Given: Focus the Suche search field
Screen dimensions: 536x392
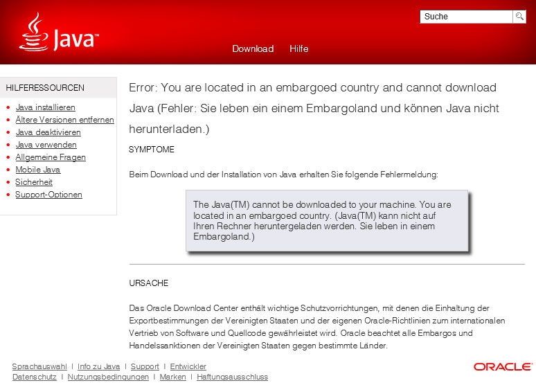Looking at the screenshot, I should [466, 17].
